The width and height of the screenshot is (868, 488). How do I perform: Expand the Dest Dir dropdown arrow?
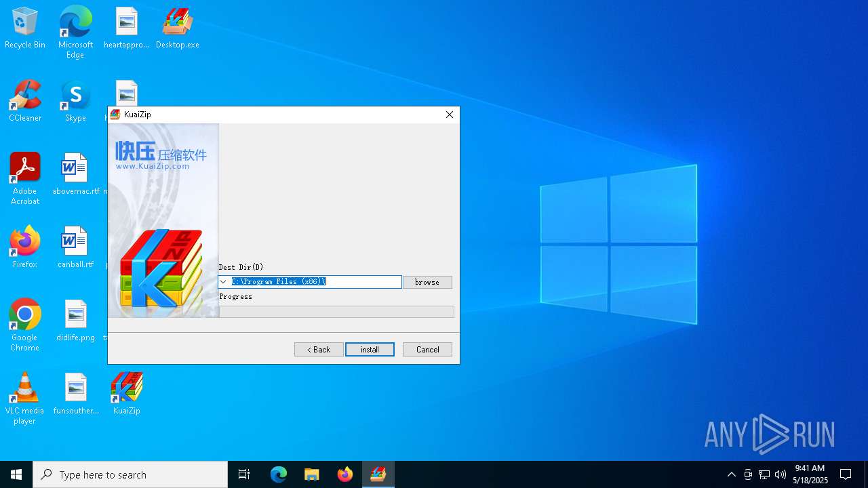pos(224,282)
